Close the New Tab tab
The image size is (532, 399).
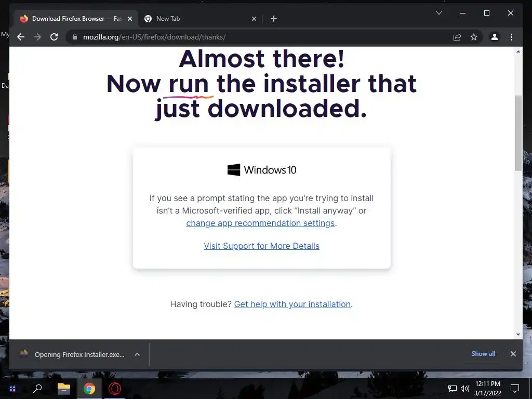pos(254,19)
